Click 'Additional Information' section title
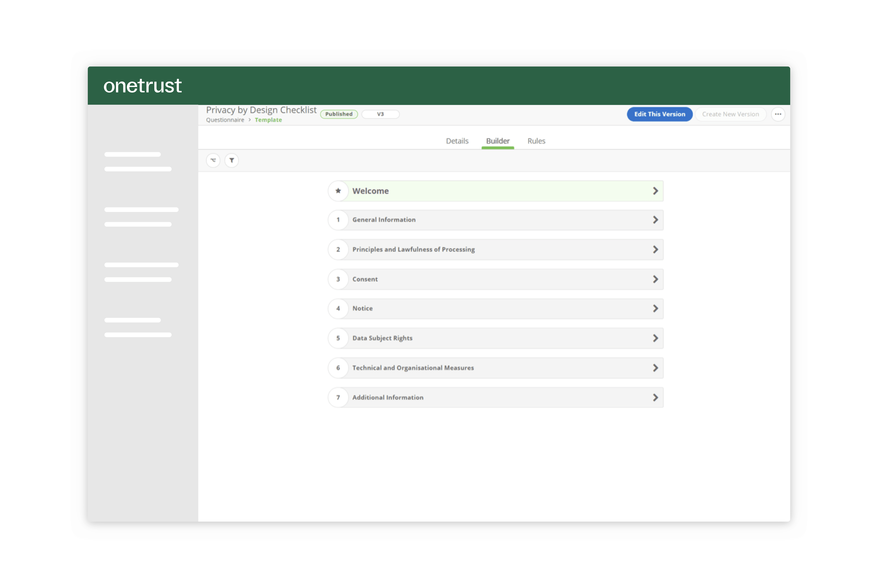Screen dimensions: 878x588 [x=388, y=397]
